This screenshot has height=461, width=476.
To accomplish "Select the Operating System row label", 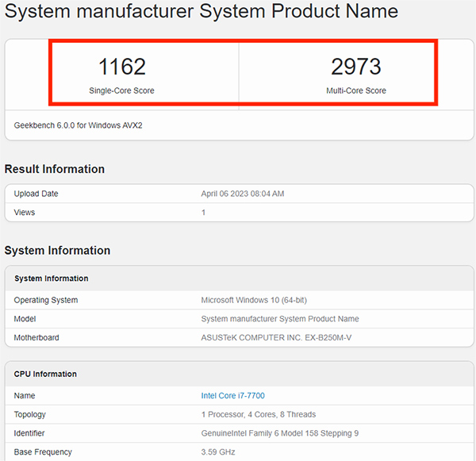I will tap(46, 300).
